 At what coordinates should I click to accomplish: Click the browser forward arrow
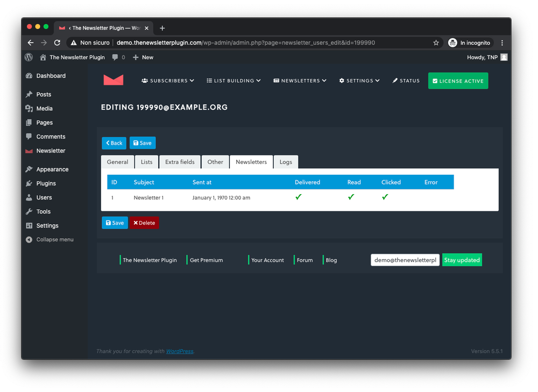[x=44, y=43]
